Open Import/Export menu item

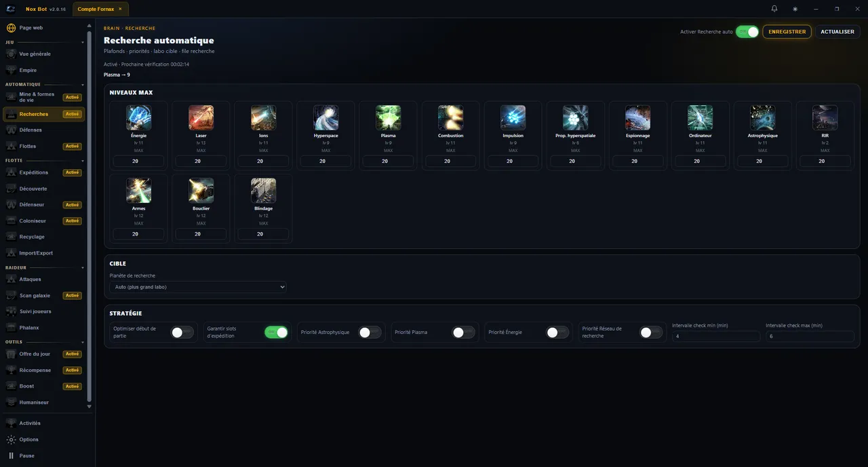pyautogui.click(x=44, y=253)
